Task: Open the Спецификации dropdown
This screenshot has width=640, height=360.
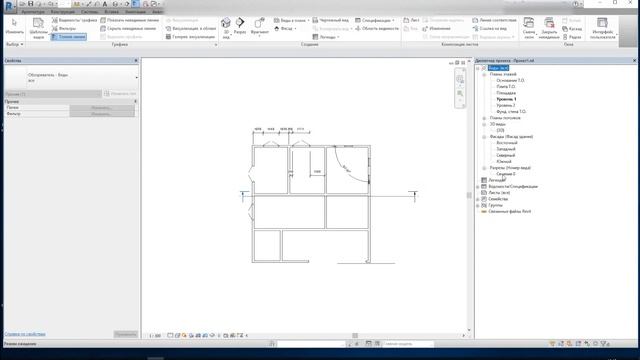Action: coord(375,20)
